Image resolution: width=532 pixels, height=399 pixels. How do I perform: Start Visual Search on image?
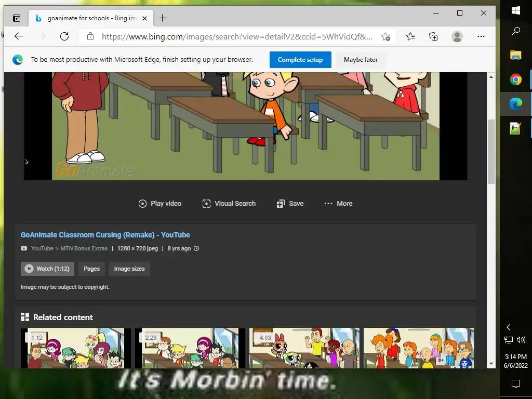pos(229,204)
